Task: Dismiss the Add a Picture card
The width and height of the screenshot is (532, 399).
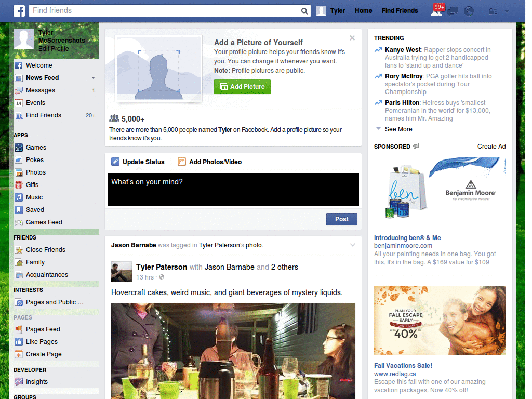Action: click(352, 38)
